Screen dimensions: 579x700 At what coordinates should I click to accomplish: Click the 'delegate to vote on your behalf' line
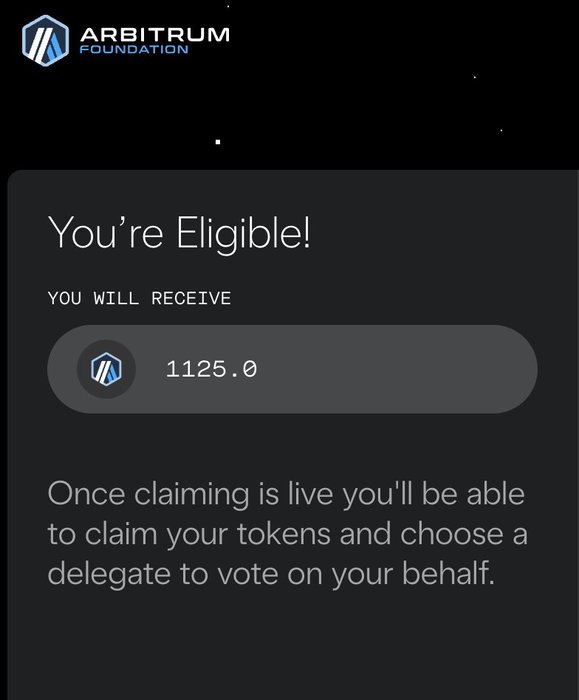(x=271, y=574)
